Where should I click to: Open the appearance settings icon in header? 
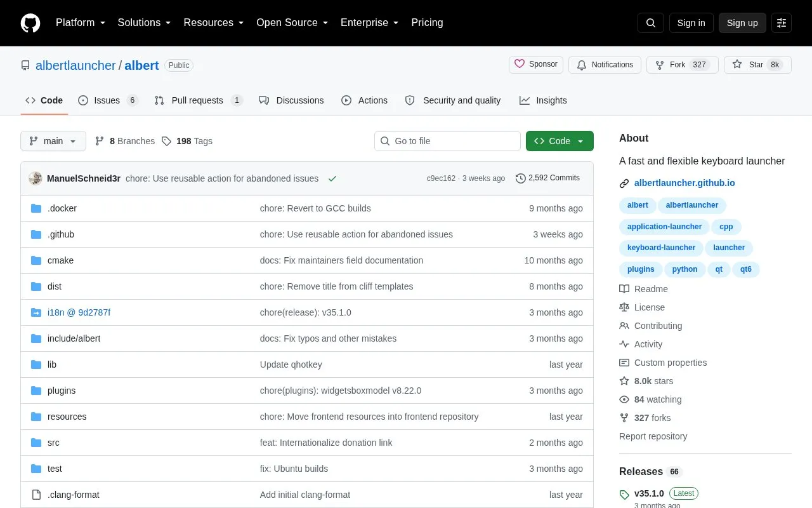tap(782, 23)
